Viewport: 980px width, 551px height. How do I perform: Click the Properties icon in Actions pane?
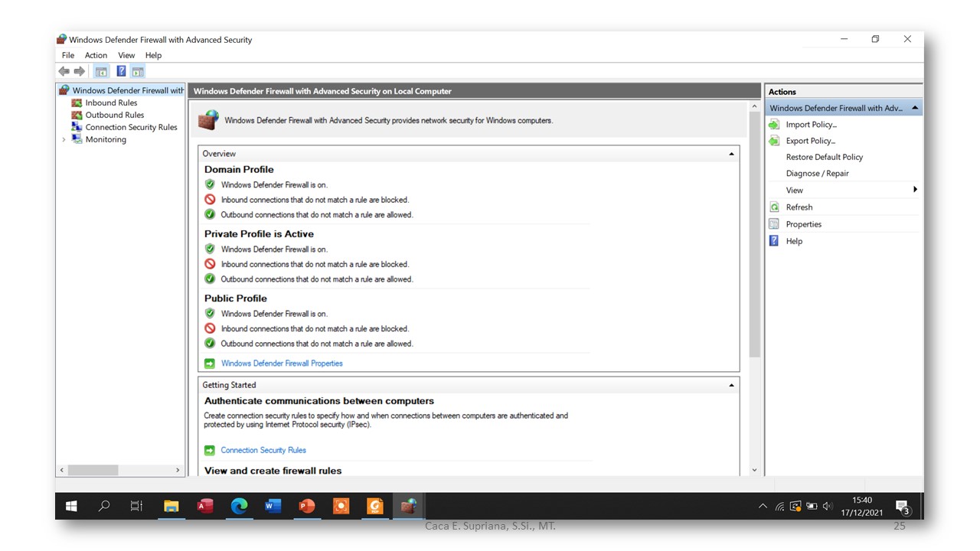[774, 224]
